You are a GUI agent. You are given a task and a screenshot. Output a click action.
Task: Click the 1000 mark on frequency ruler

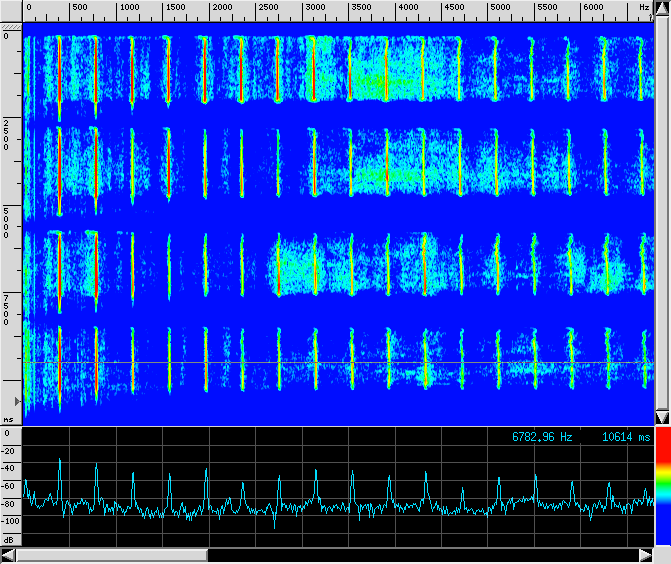tap(129, 8)
